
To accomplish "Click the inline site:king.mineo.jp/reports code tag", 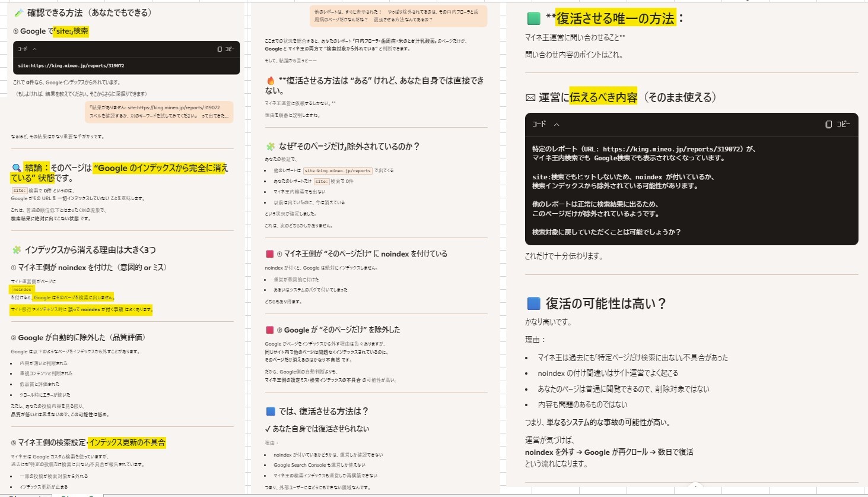I will [x=338, y=171].
